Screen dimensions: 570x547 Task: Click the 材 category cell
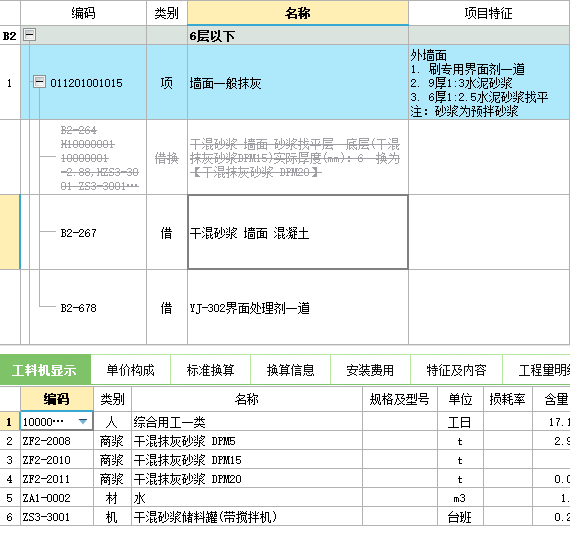coord(112,498)
